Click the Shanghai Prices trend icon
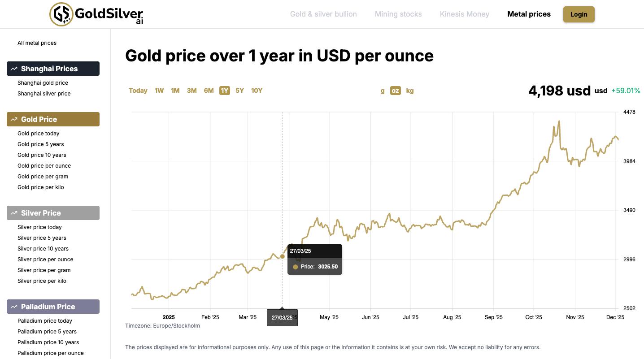Image resolution: width=644 pixels, height=359 pixels. coord(14,69)
